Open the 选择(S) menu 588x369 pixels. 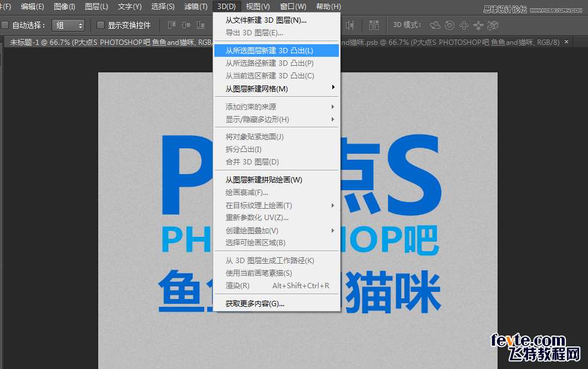[x=163, y=7]
